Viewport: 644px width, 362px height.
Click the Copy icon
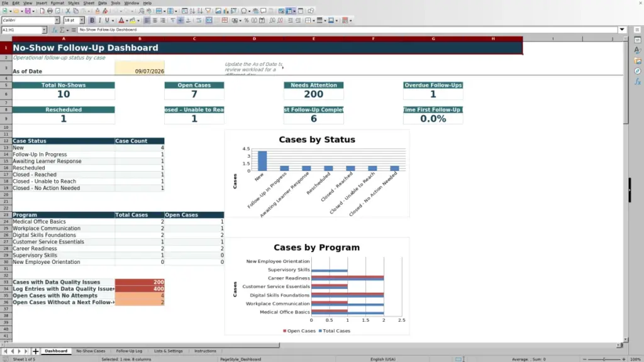pyautogui.click(x=75, y=11)
